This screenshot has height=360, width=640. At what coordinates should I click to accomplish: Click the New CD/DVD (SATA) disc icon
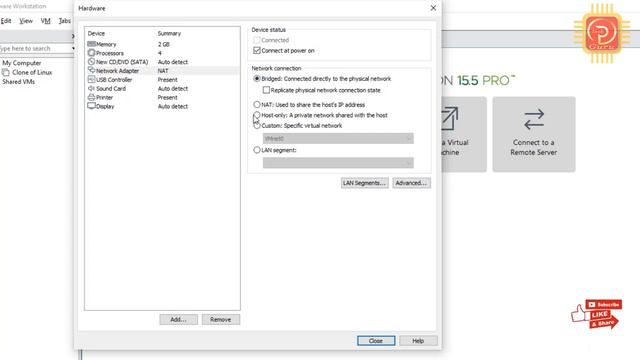pos(91,62)
